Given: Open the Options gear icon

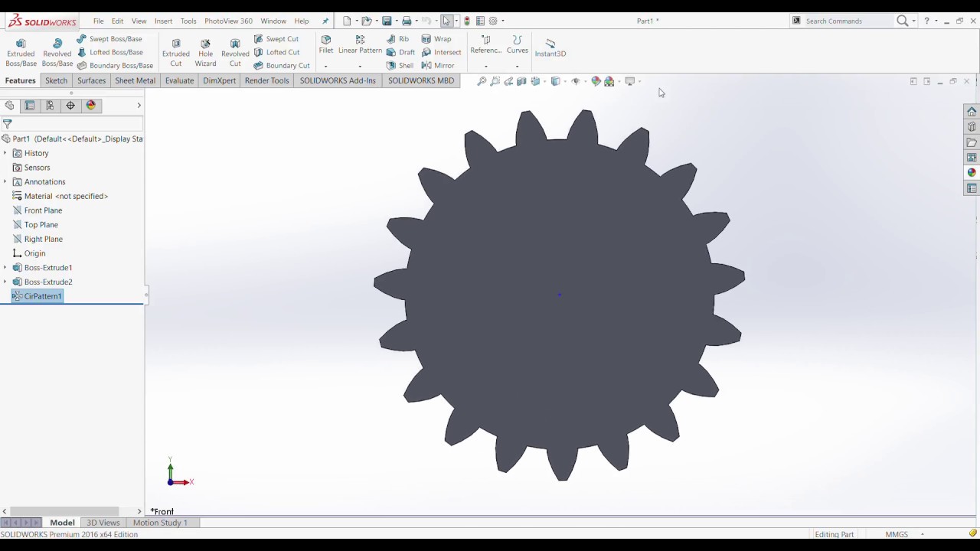Looking at the screenshot, I should (x=493, y=21).
